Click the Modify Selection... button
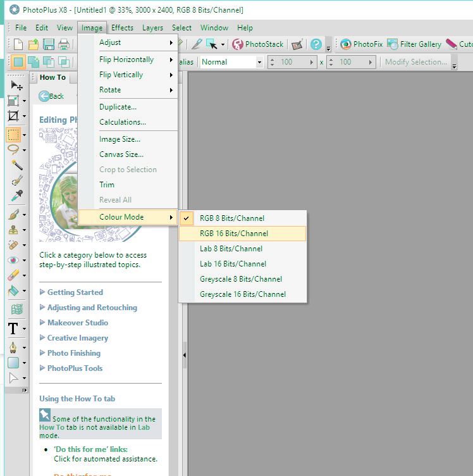473x476 pixels. (415, 62)
